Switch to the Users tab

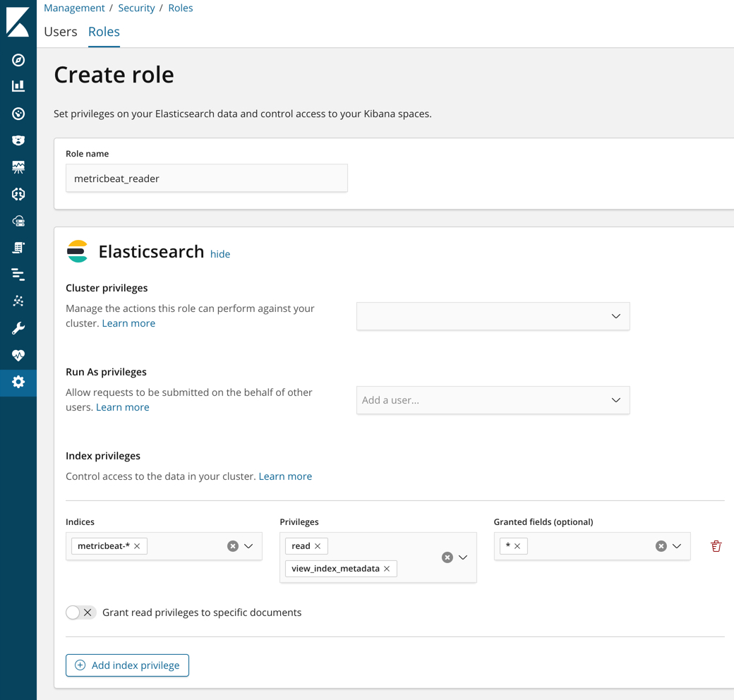coord(60,31)
